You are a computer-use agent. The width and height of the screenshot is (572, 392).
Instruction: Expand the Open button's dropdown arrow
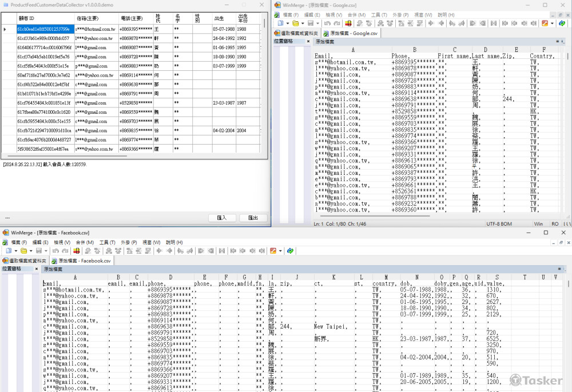302,23
